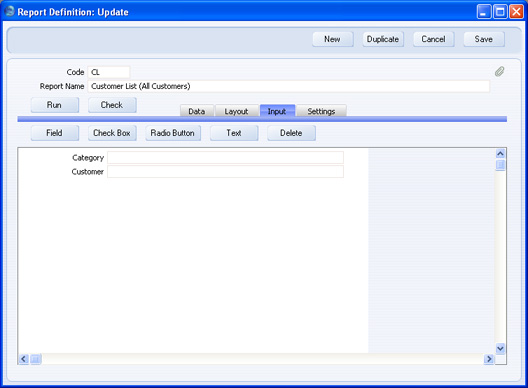The height and width of the screenshot is (388, 528).
Task: Click the horizontal scrollbar left arrow
Action: [x=23, y=359]
